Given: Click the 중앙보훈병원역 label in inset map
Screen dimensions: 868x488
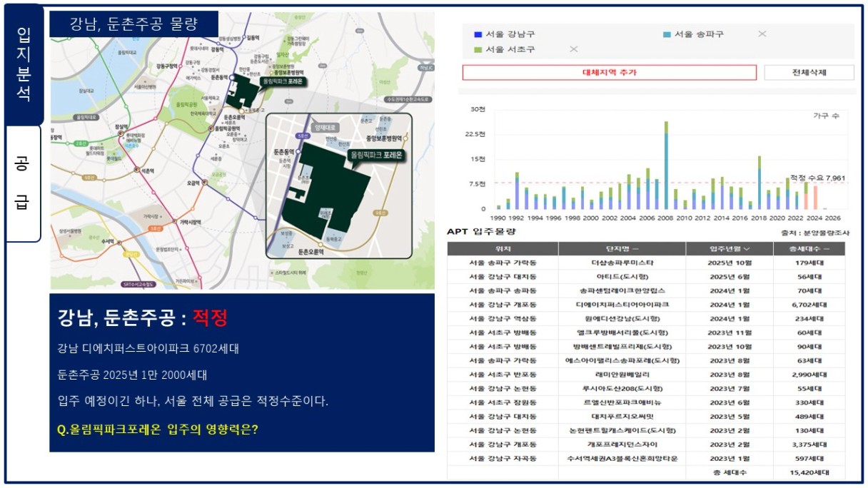Looking at the screenshot, I should 384,138.
